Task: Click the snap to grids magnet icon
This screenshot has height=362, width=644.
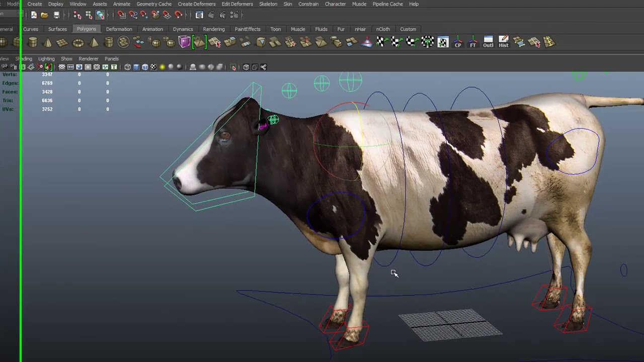Action: (121, 15)
